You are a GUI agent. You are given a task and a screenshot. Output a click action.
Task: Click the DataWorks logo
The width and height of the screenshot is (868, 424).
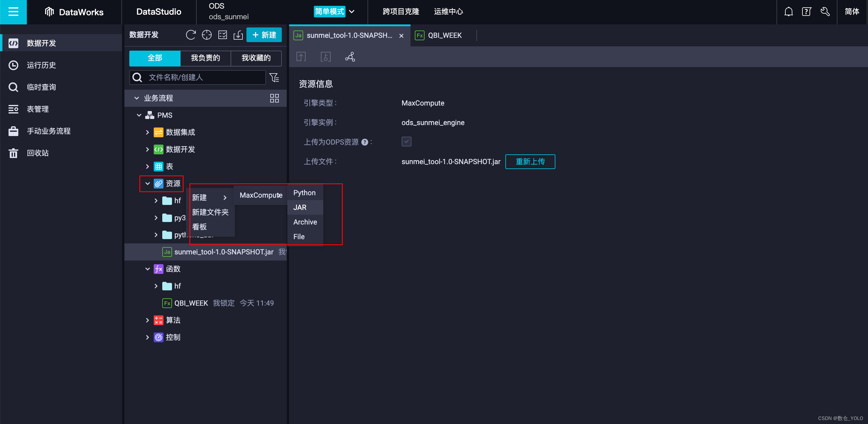[74, 12]
